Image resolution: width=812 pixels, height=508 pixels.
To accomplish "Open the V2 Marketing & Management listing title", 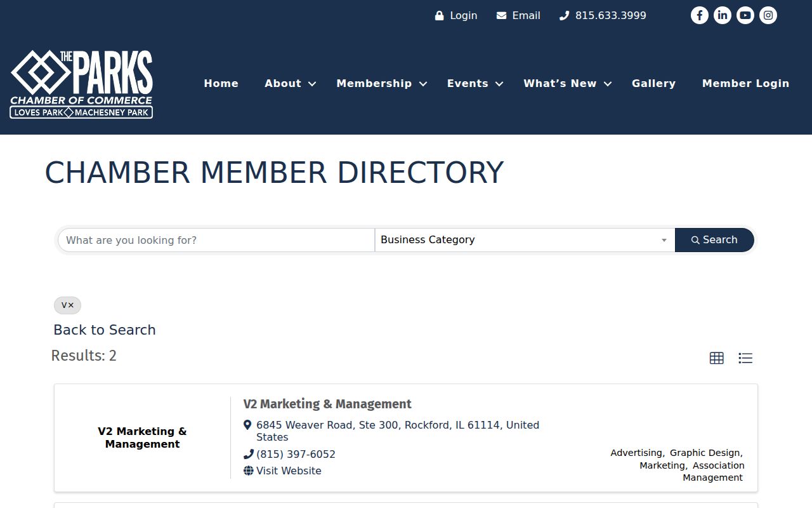I will (x=327, y=404).
